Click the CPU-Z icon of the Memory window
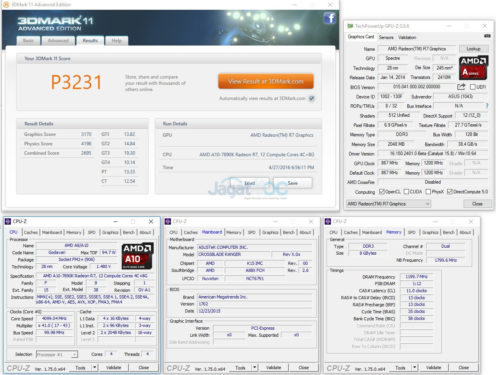The image size is (496, 375). click(328, 221)
